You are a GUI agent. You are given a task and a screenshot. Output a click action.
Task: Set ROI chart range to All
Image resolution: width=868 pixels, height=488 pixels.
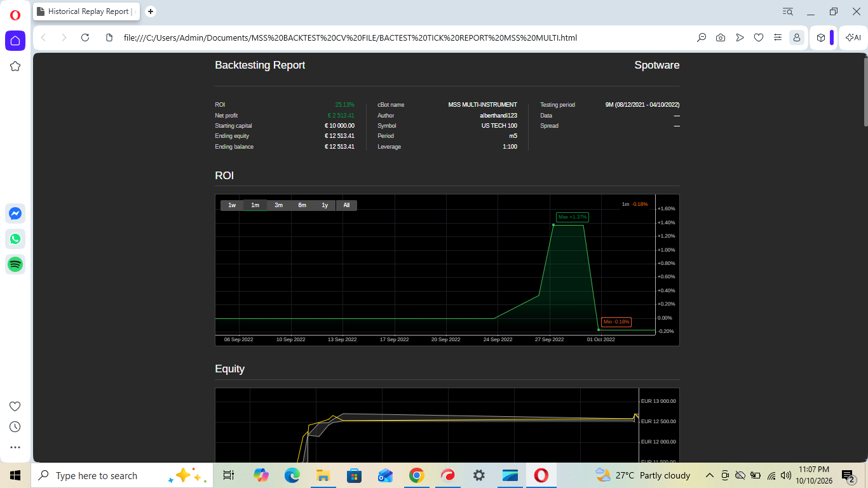346,205
